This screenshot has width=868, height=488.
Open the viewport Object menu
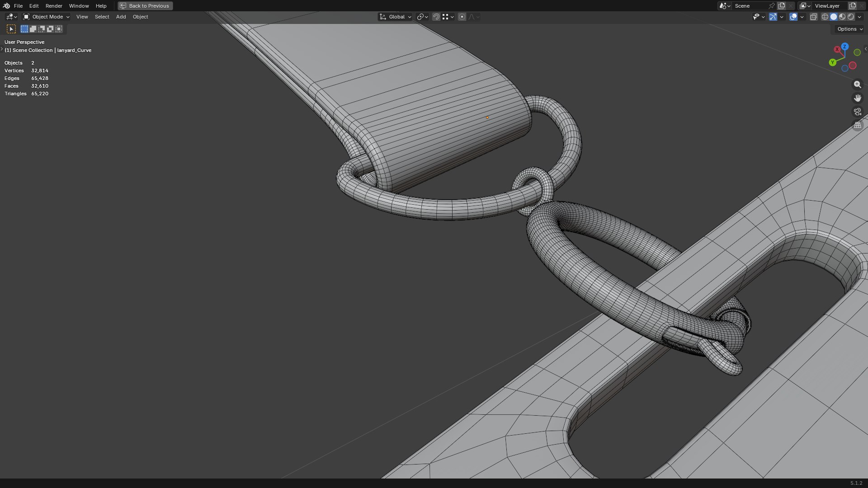tap(140, 17)
